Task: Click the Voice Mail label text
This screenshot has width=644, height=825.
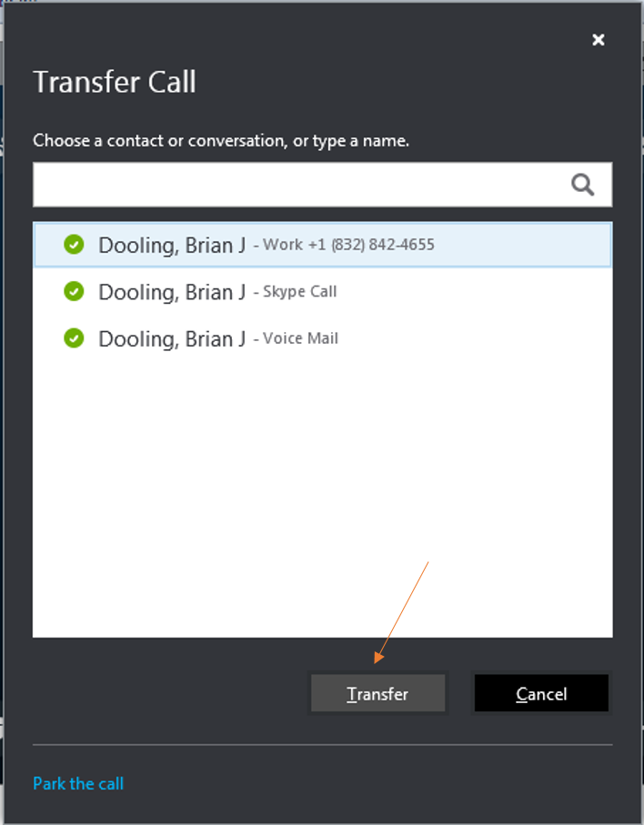Action: pos(300,338)
